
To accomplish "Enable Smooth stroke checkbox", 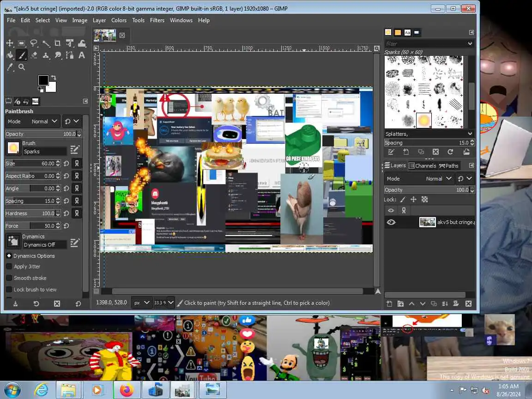I will coord(9,278).
